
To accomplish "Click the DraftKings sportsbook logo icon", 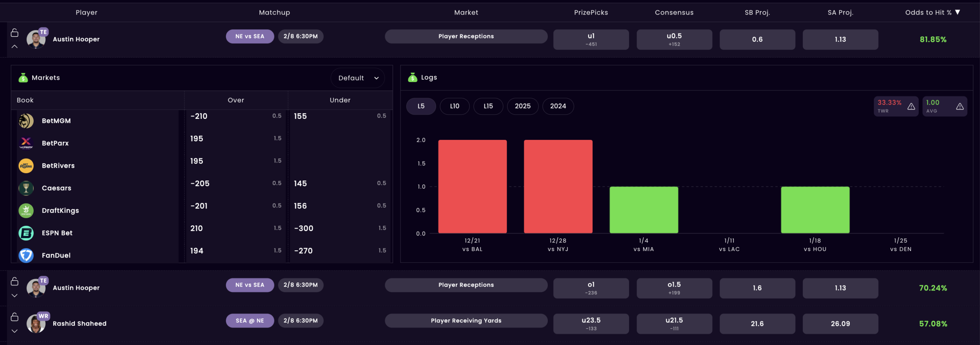I will coord(26,210).
